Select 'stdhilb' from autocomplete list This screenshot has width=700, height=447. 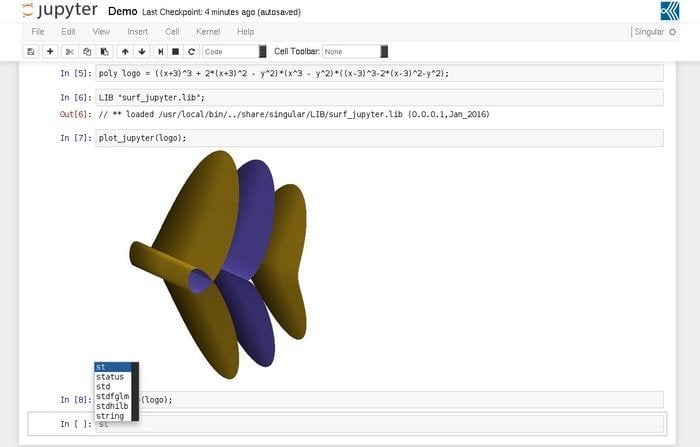click(112, 406)
